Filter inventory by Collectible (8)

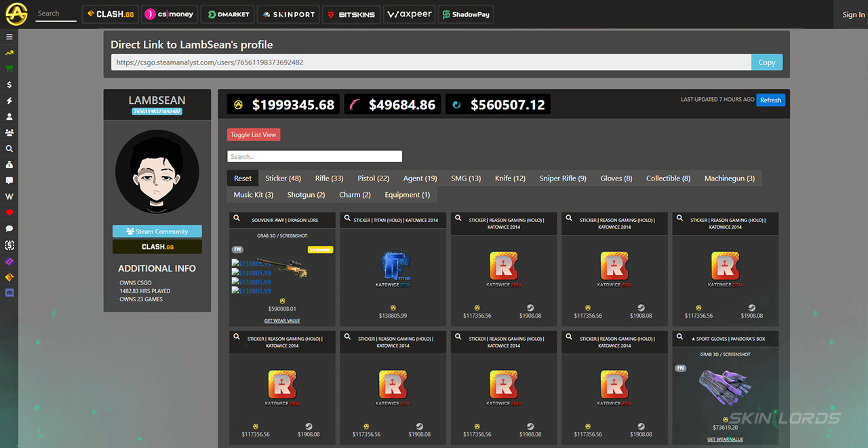tap(668, 179)
